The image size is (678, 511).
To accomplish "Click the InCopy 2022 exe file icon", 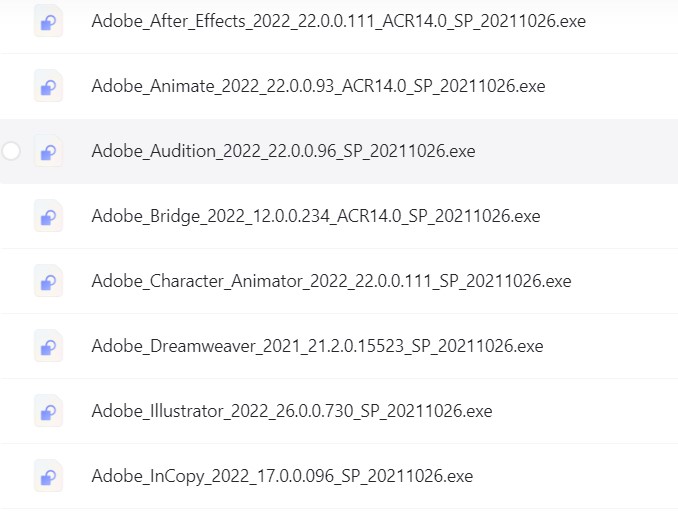I will pos(48,476).
